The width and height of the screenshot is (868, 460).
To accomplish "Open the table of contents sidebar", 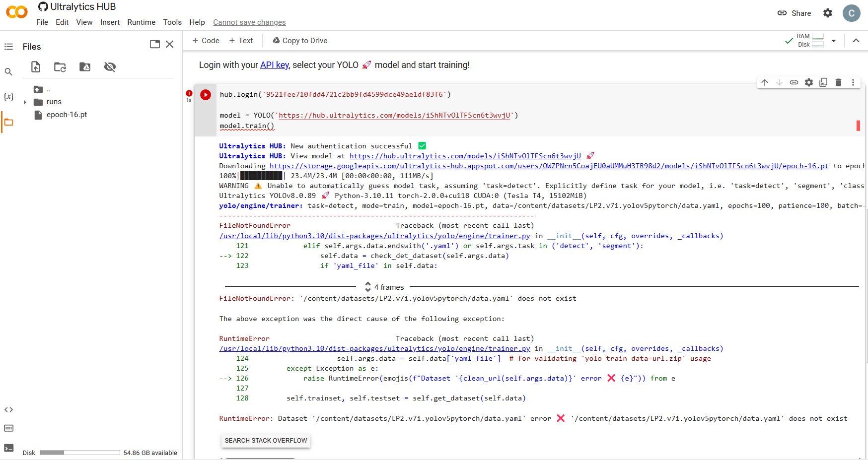I will 8,46.
